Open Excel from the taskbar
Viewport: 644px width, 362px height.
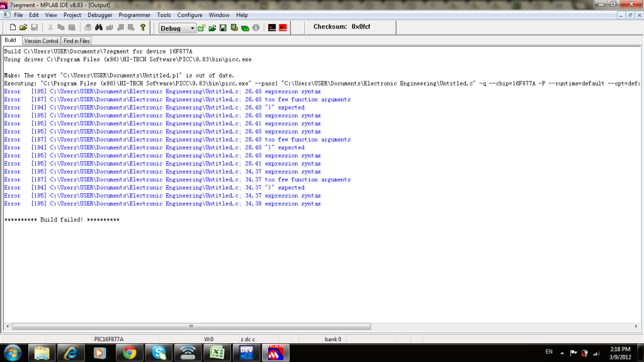[x=217, y=353]
